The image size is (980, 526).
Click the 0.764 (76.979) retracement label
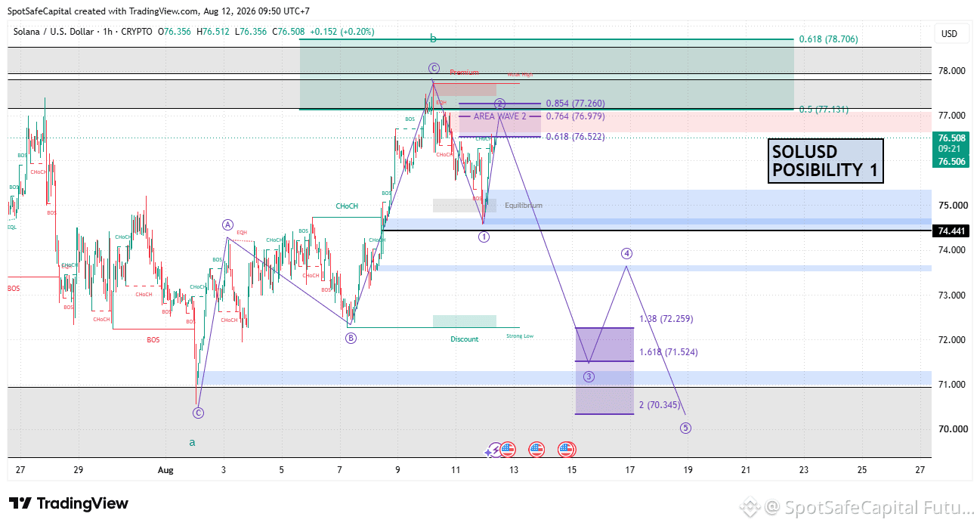click(575, 116)
